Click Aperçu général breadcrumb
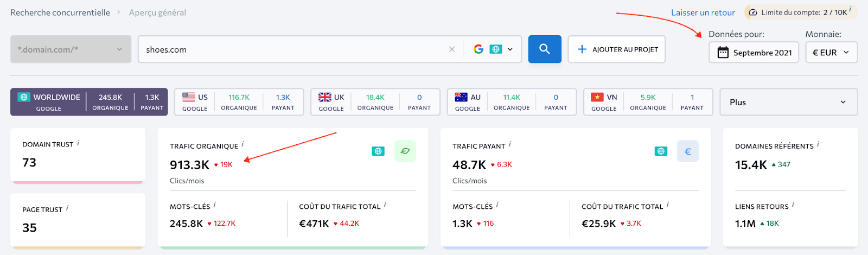Screen dimensions: 868x255 coord(157,12)
